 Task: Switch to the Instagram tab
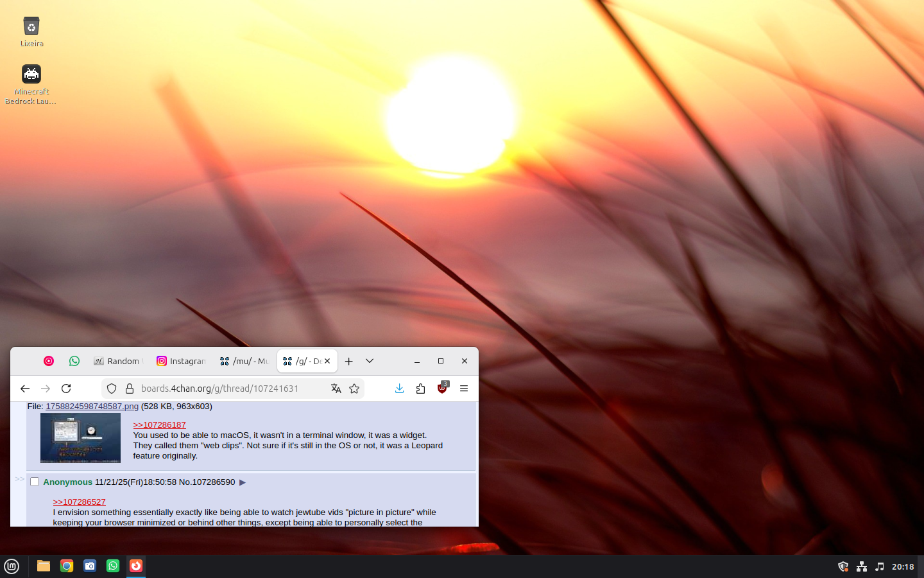(181, 361)
